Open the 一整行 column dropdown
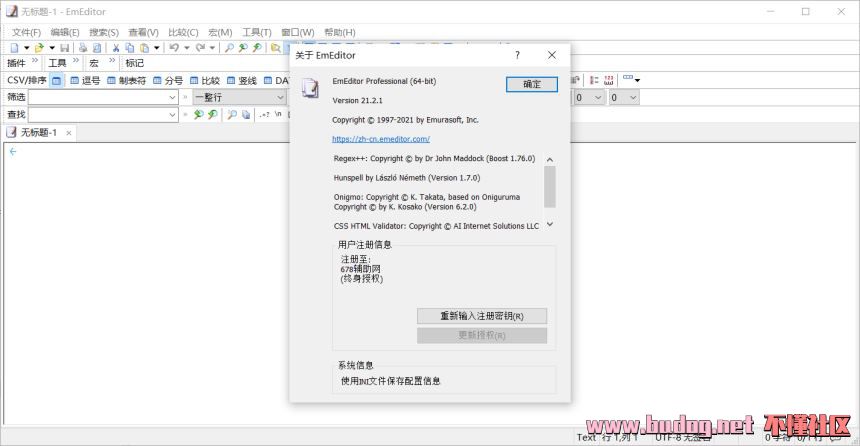The width and height of the screenshot is (860, 446). tap(239, 98)
